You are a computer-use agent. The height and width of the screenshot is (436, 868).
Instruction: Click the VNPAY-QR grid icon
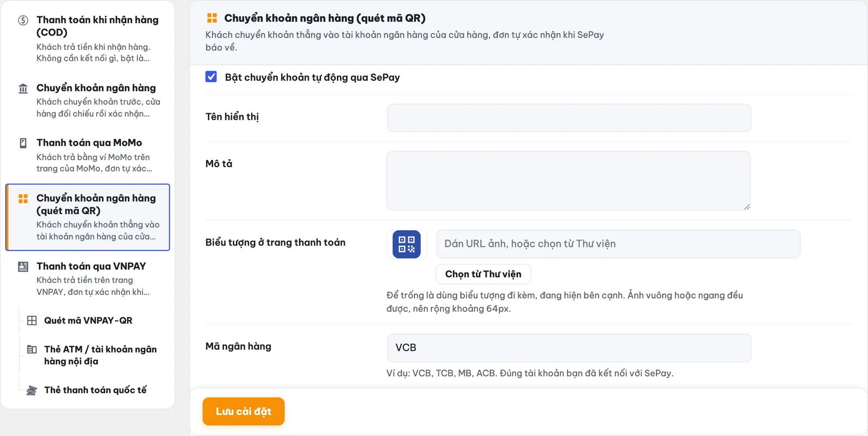coord(32,320)
